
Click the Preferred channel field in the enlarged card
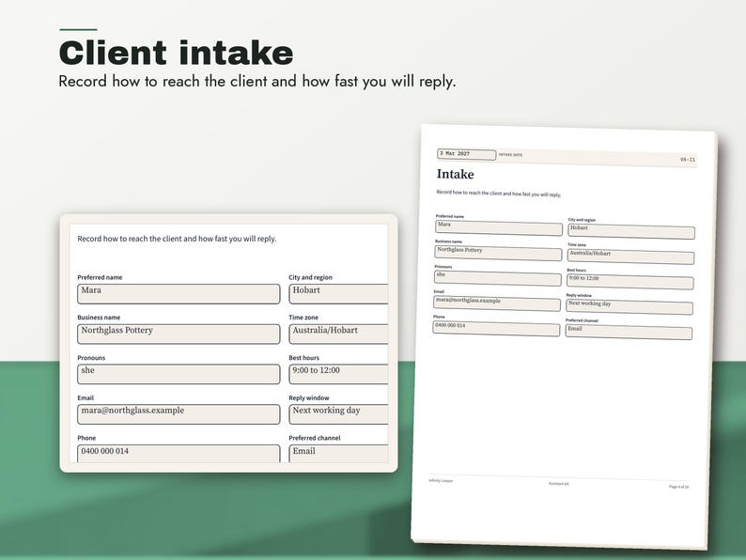click(x=338, y=454)
